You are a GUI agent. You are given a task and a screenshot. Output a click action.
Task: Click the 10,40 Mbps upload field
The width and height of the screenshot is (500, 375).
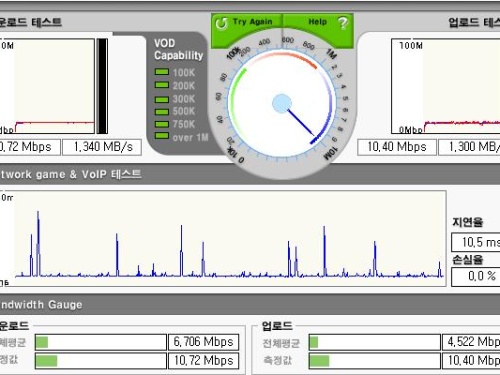397,147
